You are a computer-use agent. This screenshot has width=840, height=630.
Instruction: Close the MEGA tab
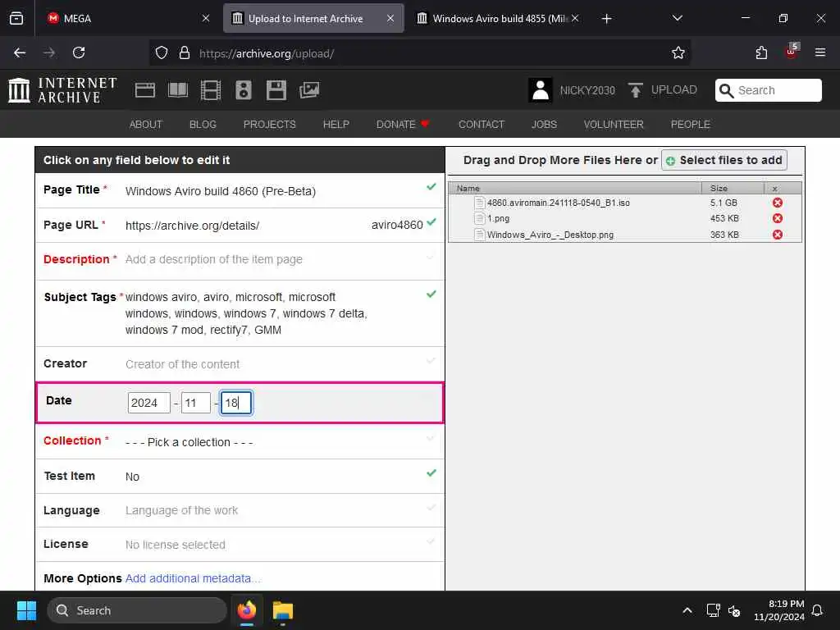[x=205, y=18]
